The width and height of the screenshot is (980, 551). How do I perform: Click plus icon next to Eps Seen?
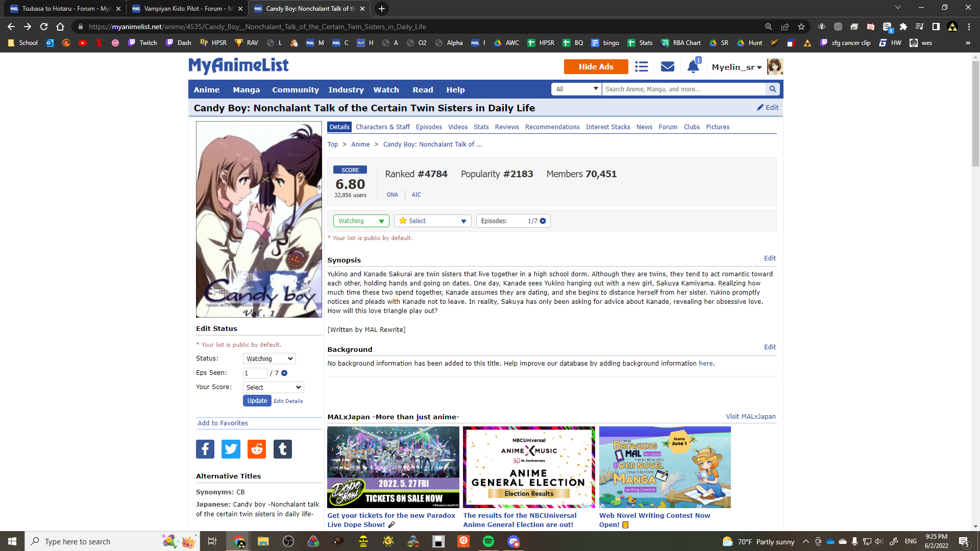284,373
